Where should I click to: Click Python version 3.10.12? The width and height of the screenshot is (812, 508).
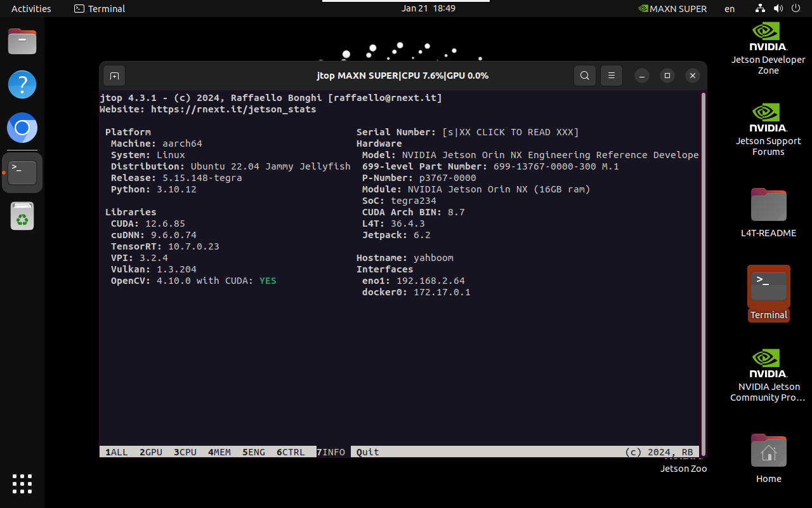click(176, 189)
